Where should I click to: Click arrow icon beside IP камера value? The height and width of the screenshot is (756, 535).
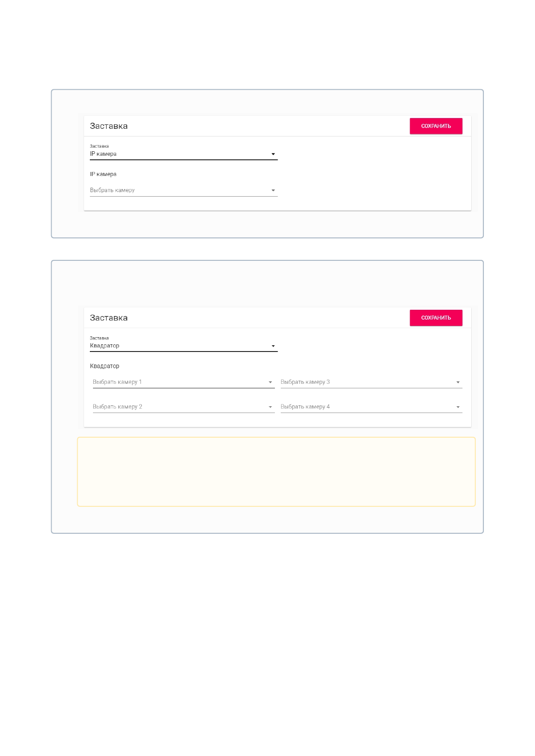(x=273, y=154)
